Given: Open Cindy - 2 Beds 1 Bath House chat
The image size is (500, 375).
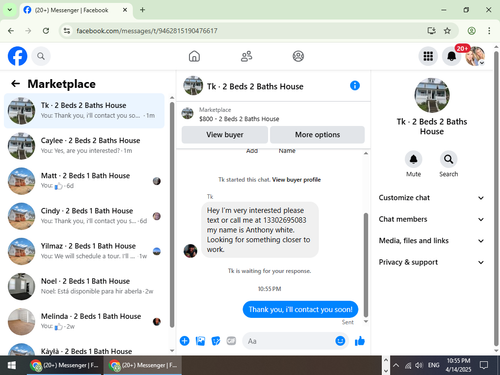Looking at the screenshot, I should pos(84,216).
